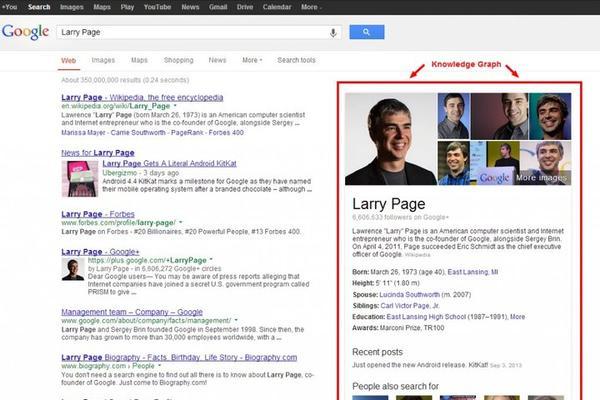Click the Awards: Marconi Prize, TR100 text

point(398,328)
